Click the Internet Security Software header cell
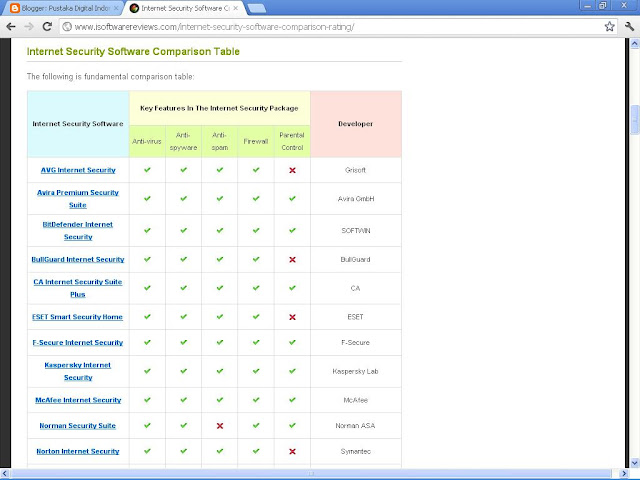640x480 pixels. [x=78, y=124]
